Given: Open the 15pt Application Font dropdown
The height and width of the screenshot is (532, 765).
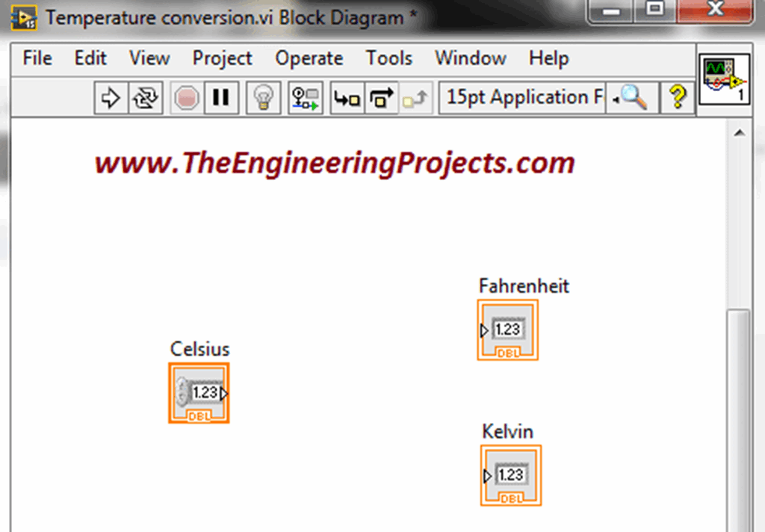Looking at the screenshot, I should click(521, 97).
